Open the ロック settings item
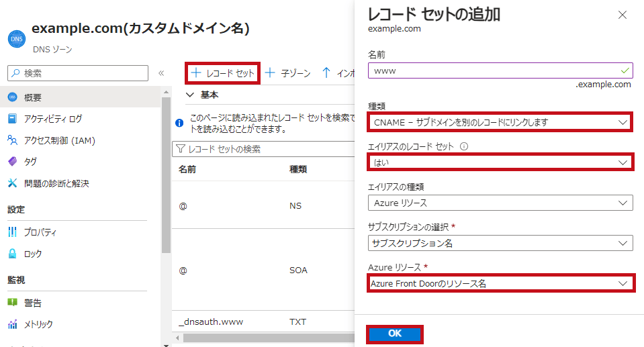 coord(33,254)
